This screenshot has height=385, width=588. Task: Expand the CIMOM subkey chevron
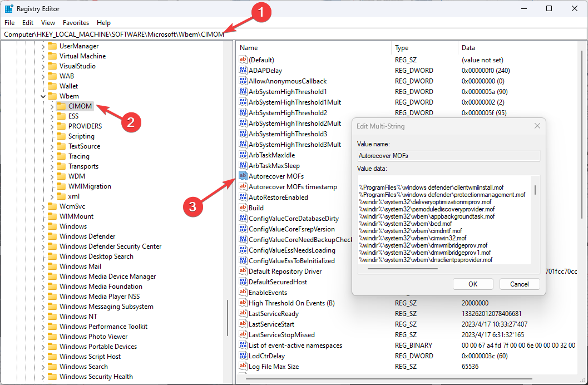coord(52,106)
